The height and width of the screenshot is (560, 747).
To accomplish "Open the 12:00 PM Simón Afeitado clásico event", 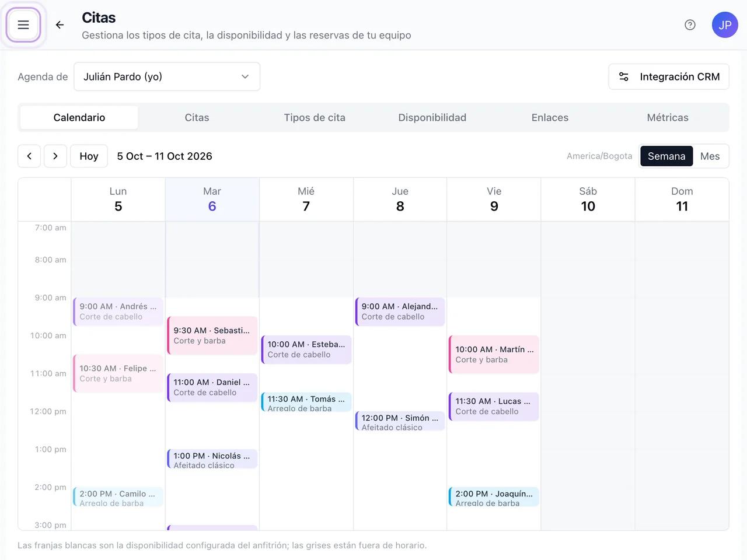I will (x=400, y=421).
